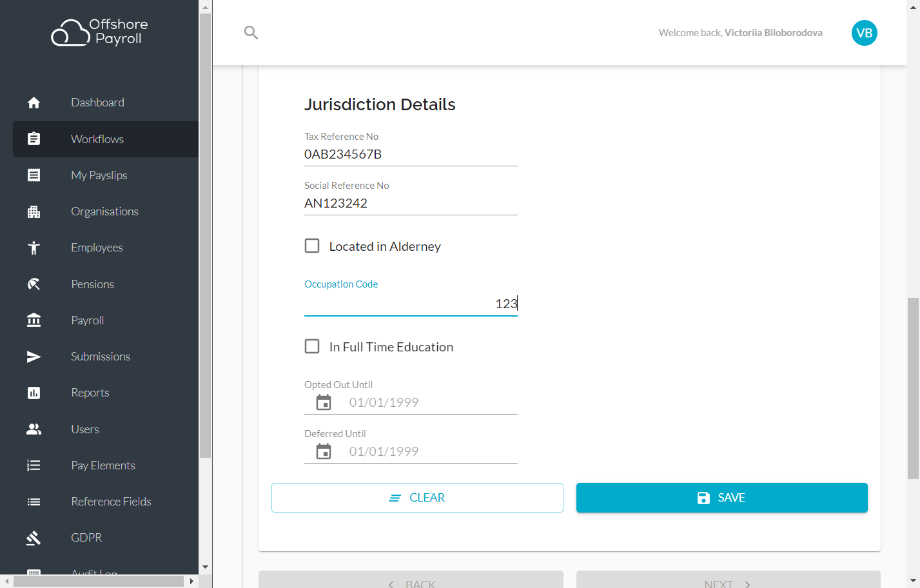Click the Pay Elements list icon
The width and height of the screenshot is (920, 588).
pyautogui.click(x=34, y=465)
